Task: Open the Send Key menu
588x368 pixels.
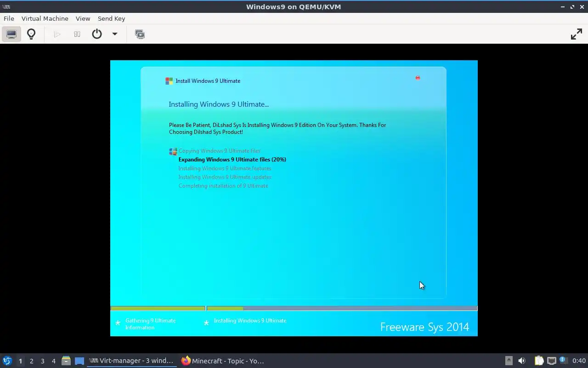Action: 111,18
